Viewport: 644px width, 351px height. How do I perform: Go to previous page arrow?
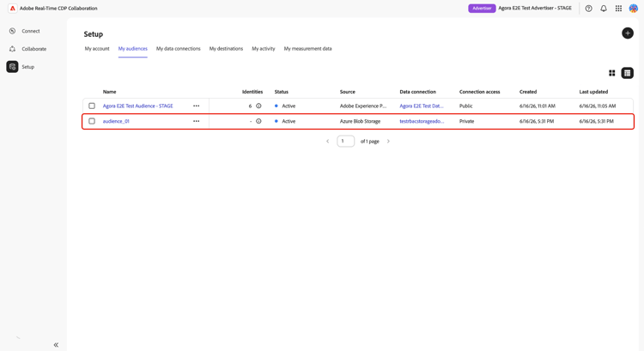pos(328,142)
